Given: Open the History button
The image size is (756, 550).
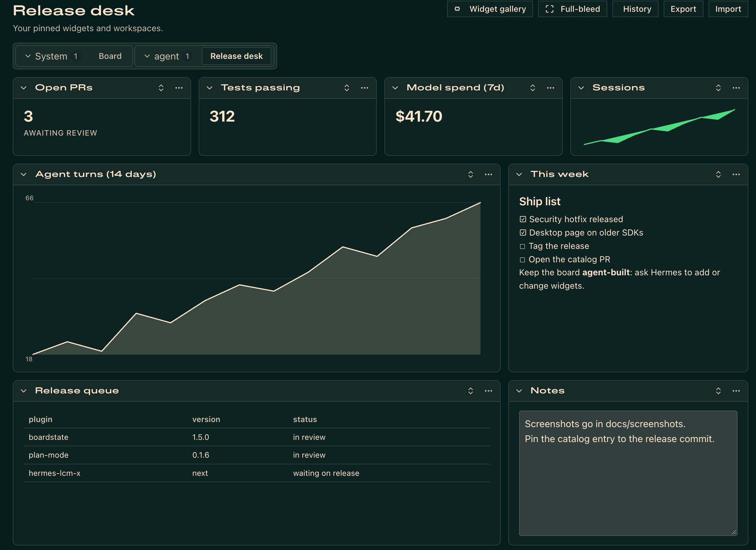Looking at the screenshot, I should pyautogui.click(x=635, y=9).
